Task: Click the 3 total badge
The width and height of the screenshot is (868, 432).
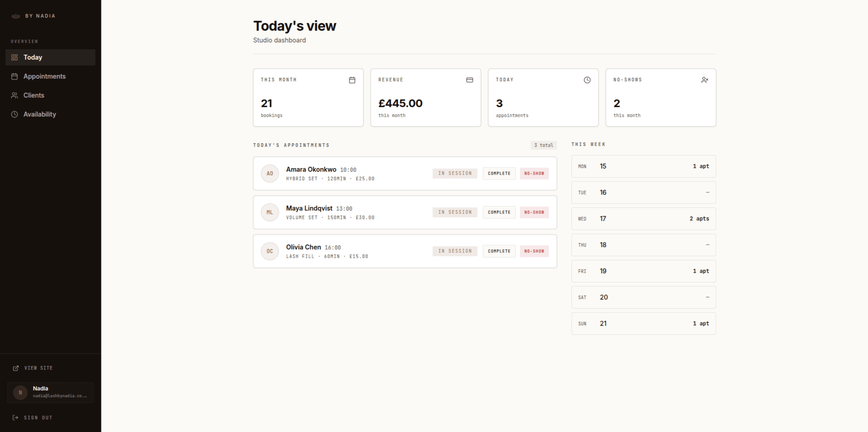Action: [543, 145]
